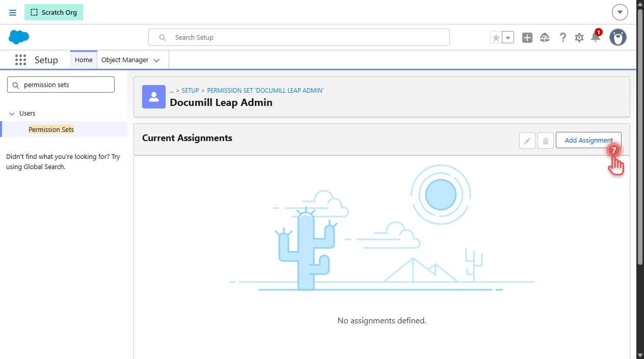View notifications via the bell icon
The height and width of the screenshot is (359, 644).
(596, 37)
